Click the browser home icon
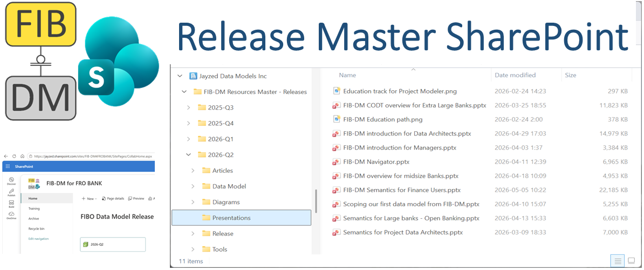The height and width of the screenshot is (270, 644). click(22, 156)
